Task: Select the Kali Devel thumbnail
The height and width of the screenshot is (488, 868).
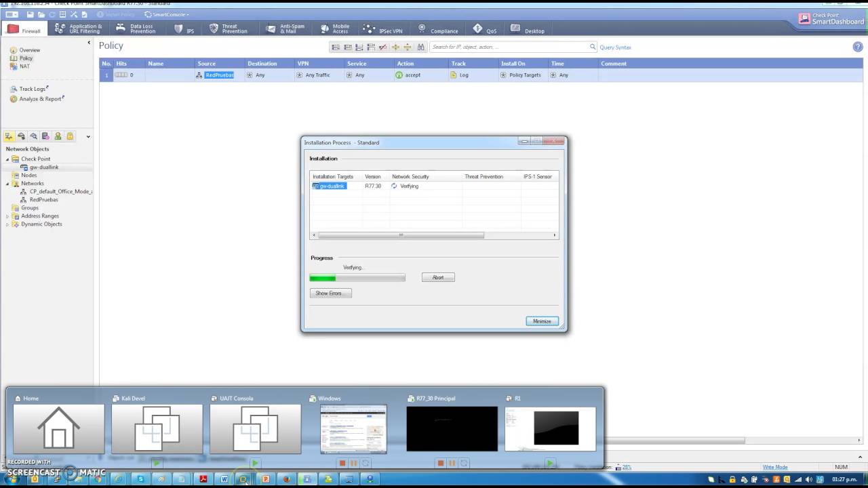Action: coord(157,428)
